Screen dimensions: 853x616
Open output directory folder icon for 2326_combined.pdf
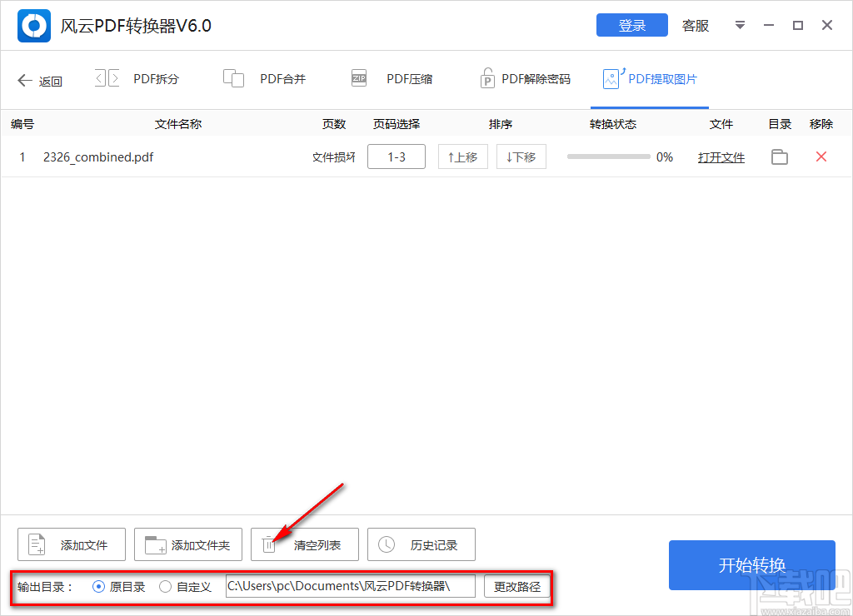click(x=780, y=156)
